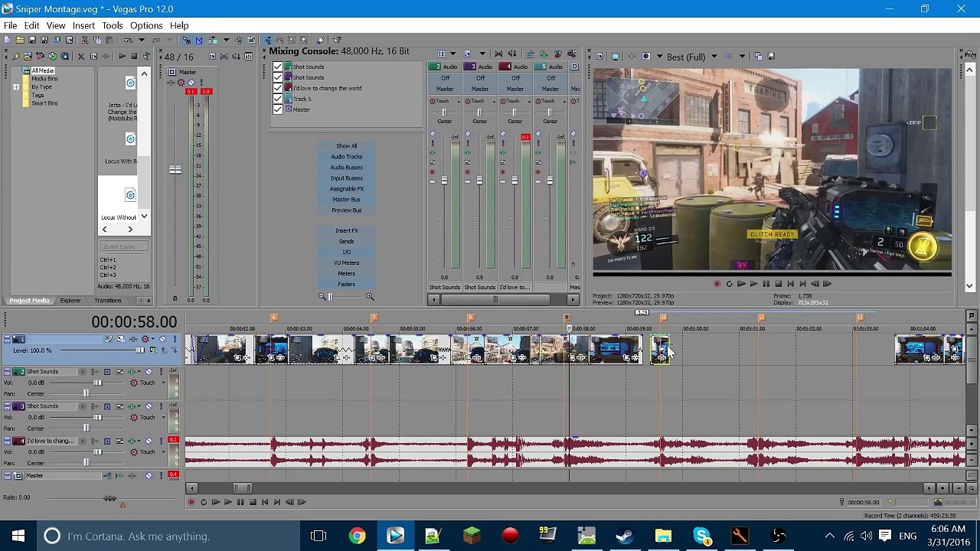Open overlays dropdown arrow in preview toolbar
The image size is (980, 551).
tap(742, 57)
